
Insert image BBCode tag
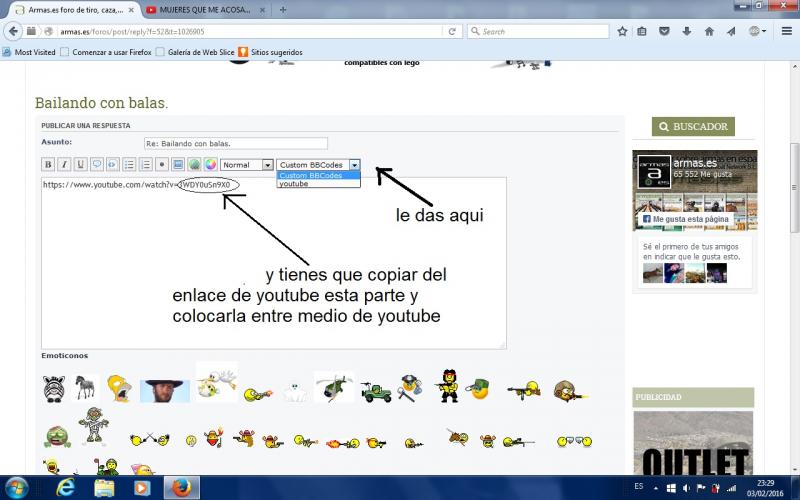coord(178,164)
